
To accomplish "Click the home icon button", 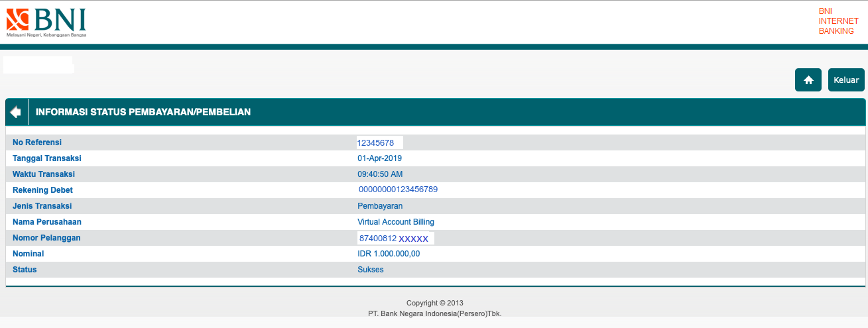I will coord(808,80).
